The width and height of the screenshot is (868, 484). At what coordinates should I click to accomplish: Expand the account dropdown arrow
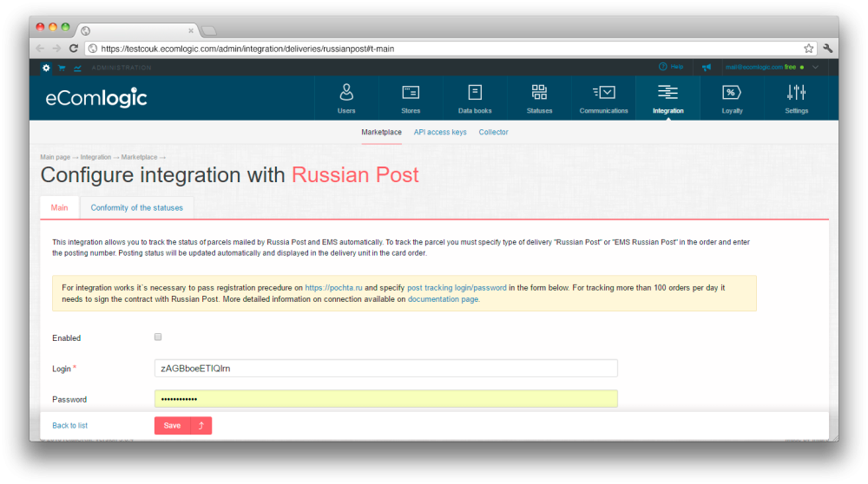815,67
